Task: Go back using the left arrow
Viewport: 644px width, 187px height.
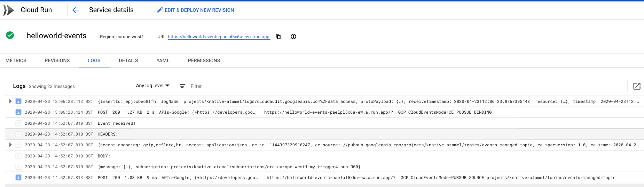Action: tap(76, 10)
